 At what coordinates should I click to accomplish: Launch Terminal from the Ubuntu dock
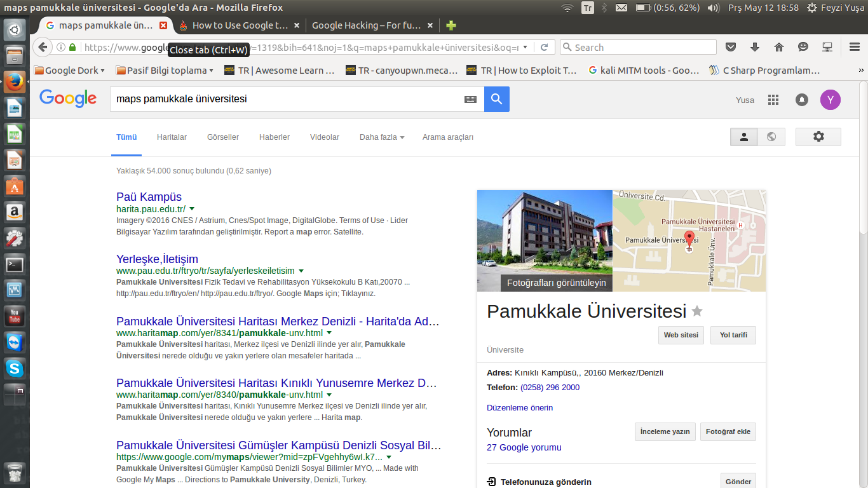[x=15, y=264]
